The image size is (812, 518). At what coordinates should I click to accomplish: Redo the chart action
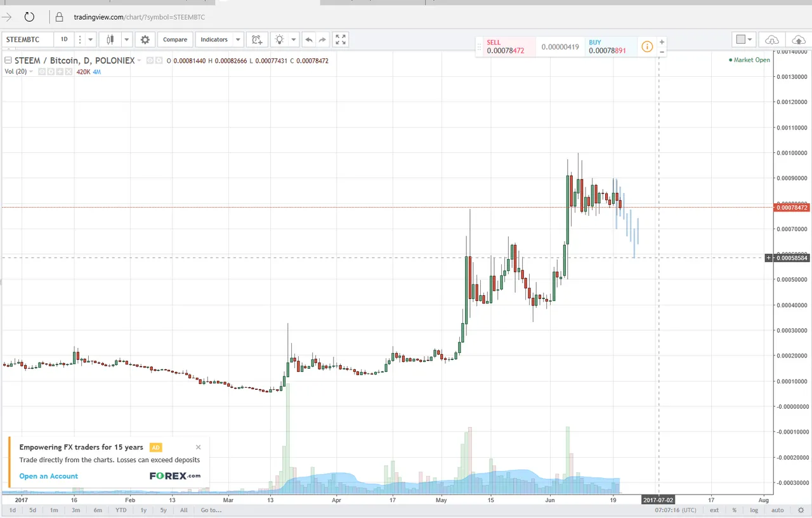coord(322,39)
